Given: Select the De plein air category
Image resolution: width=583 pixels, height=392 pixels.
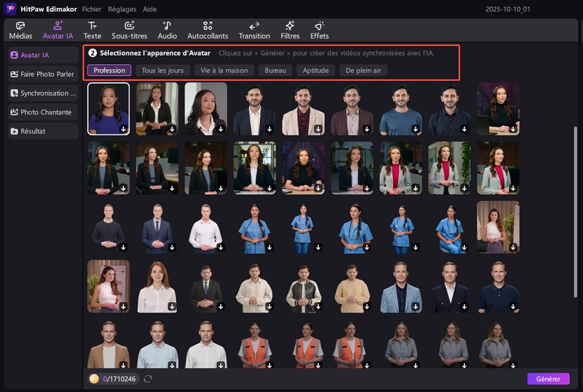Looking at the screenshot, I should [x=367, y=71].
